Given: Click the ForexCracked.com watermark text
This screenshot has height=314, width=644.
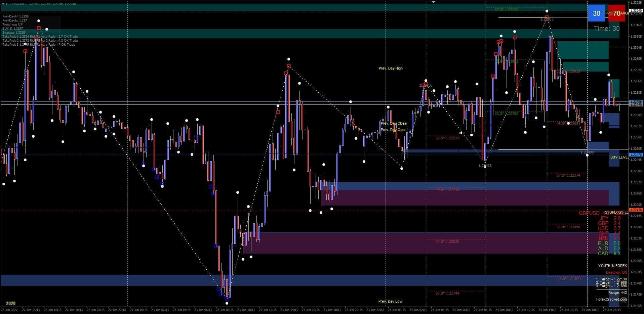Looking at the screenshot, I should [x=611, y=299].
